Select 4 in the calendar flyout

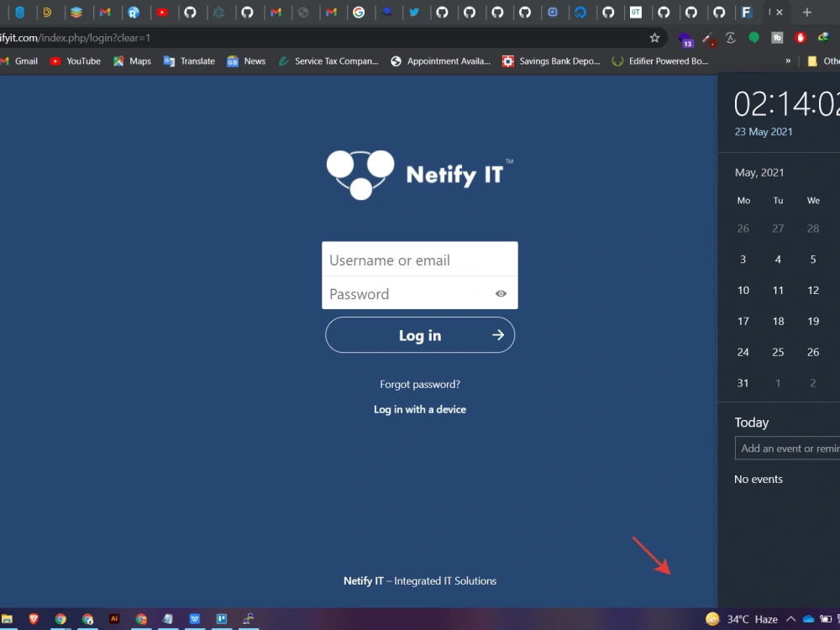778,260
